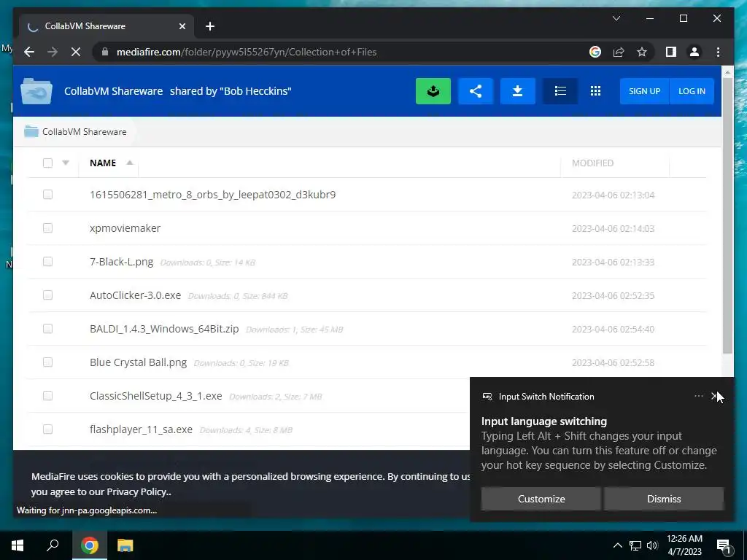Image resolution: width=747 pixels, height=560 pixels.
Task: Open the Windows Start menu
Action: [18, 545]
